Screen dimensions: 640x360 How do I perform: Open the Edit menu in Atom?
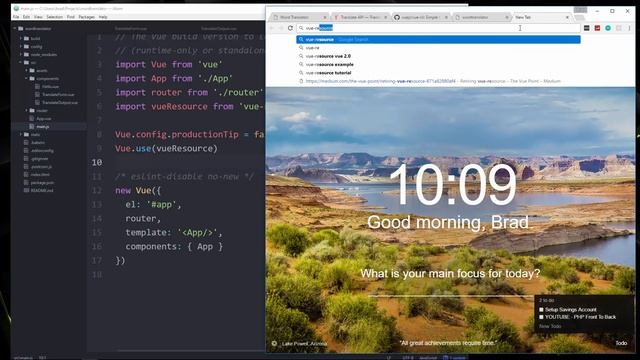[27, 17]
